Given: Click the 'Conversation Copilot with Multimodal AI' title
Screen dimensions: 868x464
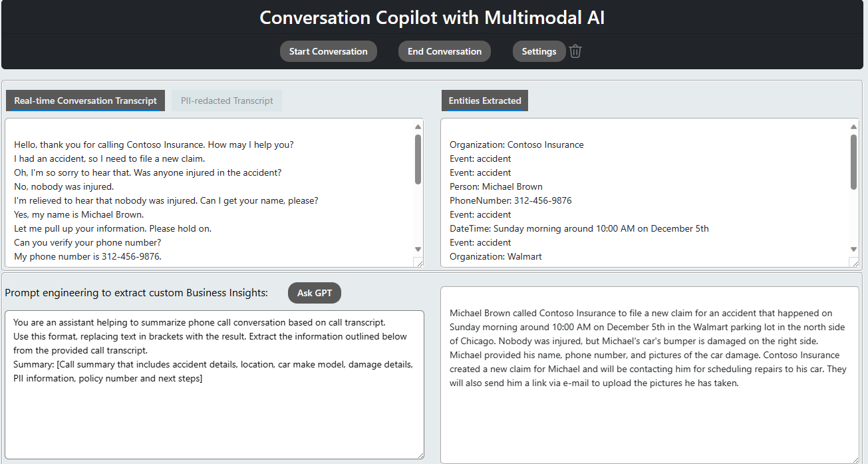Looking at the screenshot, I should [432, 17].
